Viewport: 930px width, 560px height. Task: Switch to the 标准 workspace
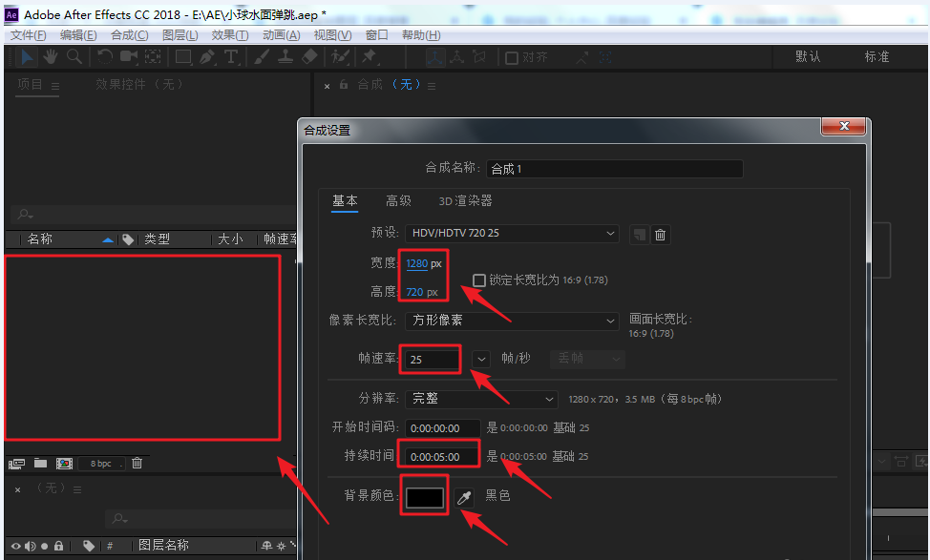(x=877, y=57)
